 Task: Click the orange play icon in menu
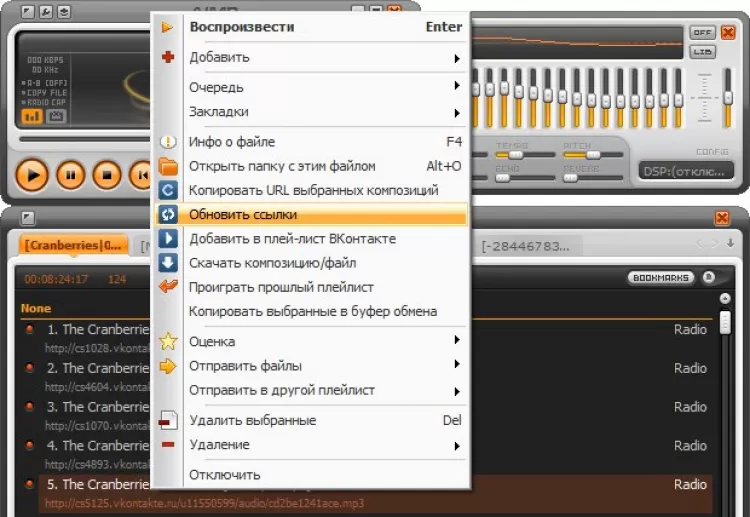click(x=167, y=27)
